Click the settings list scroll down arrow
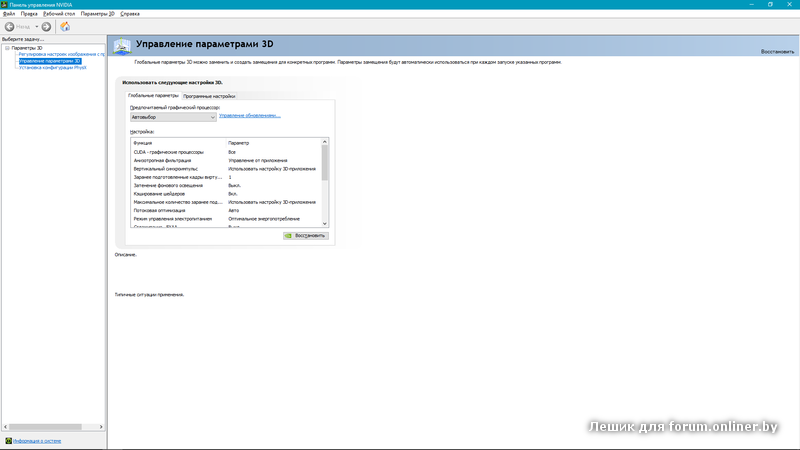This screenshot has width=800, height=450. tap(324, 223)
